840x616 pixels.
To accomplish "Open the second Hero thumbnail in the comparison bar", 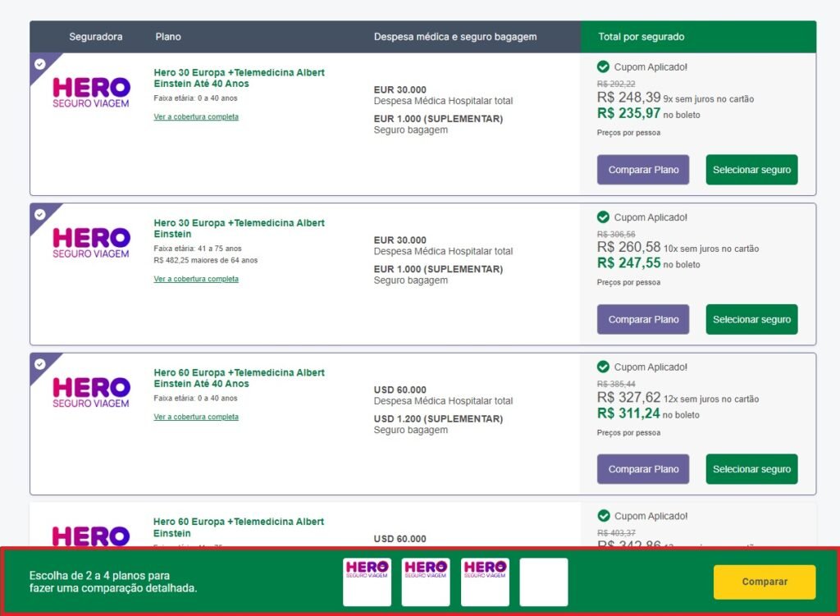I will point(426,582).
